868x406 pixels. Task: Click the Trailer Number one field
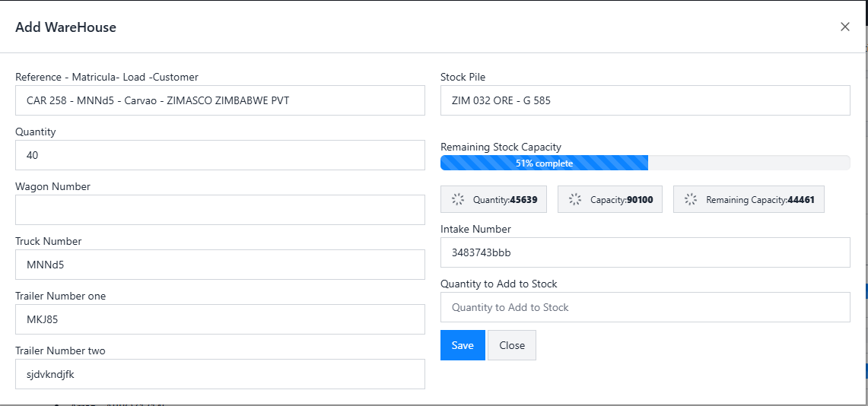pyautogui.click(x=220, y=319)
